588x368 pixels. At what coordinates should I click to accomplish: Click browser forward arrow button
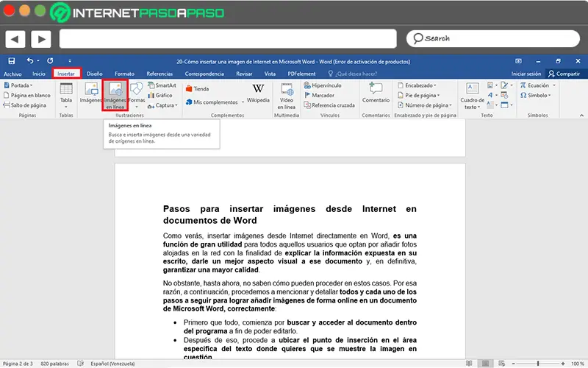click(41, 39)
